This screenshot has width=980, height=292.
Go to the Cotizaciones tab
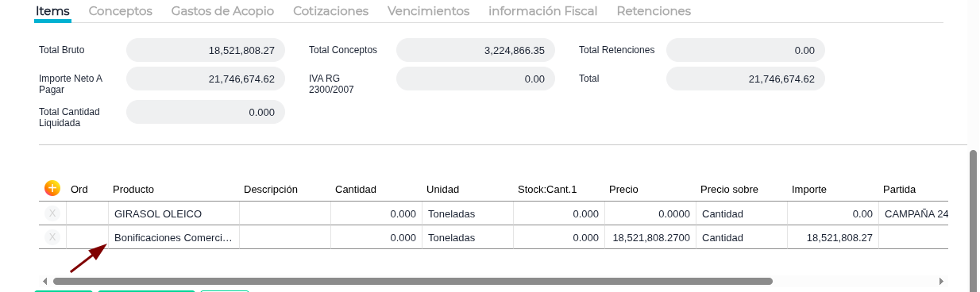(x=330, y=11)
